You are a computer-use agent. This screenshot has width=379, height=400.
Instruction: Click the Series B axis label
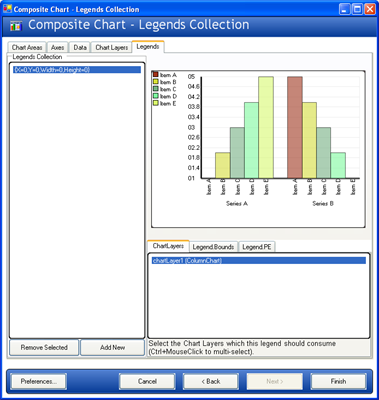tap(323, 203)
